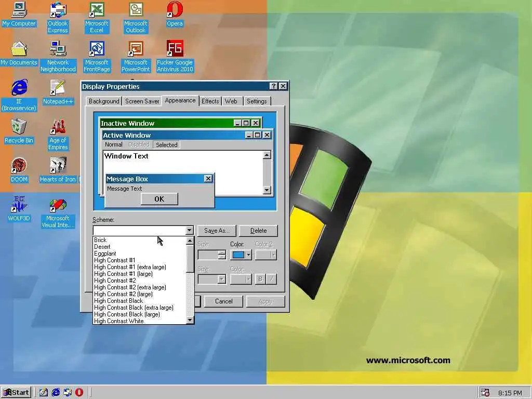Image resolution: width=532 pixels, height=399 pixels.
Task: Click scheme list scroll up arrow
Action: [190, 241]
